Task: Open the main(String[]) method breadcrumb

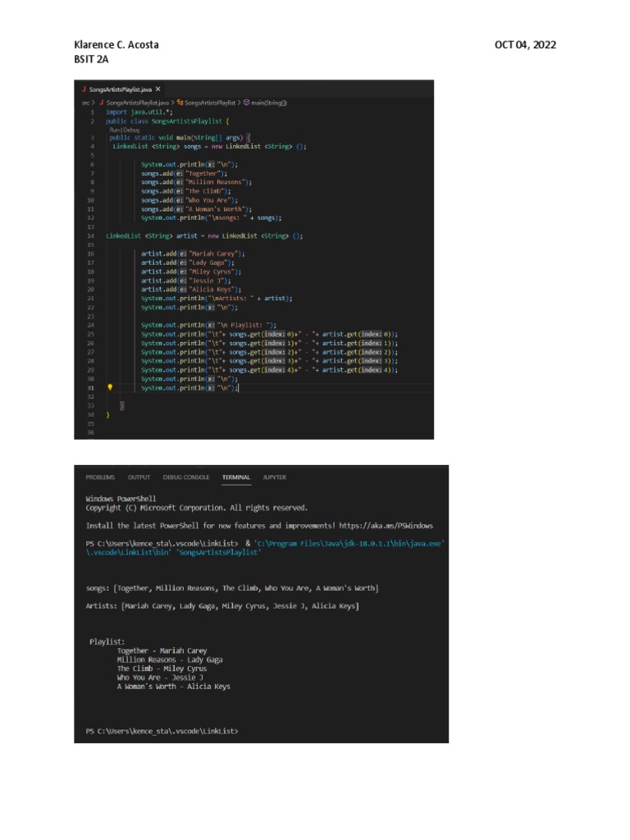Action: click(x=265, y=103)
